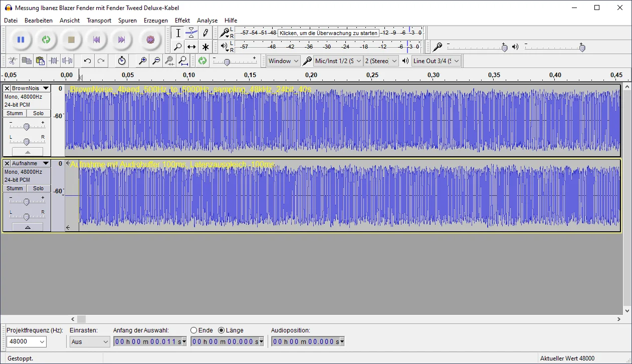Select the Ende radio button
This screenshot has width=632, height=364.
[194, 330]
